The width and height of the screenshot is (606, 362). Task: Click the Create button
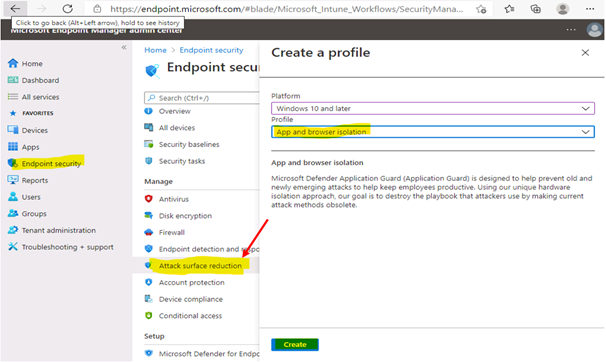pos(295,344)
